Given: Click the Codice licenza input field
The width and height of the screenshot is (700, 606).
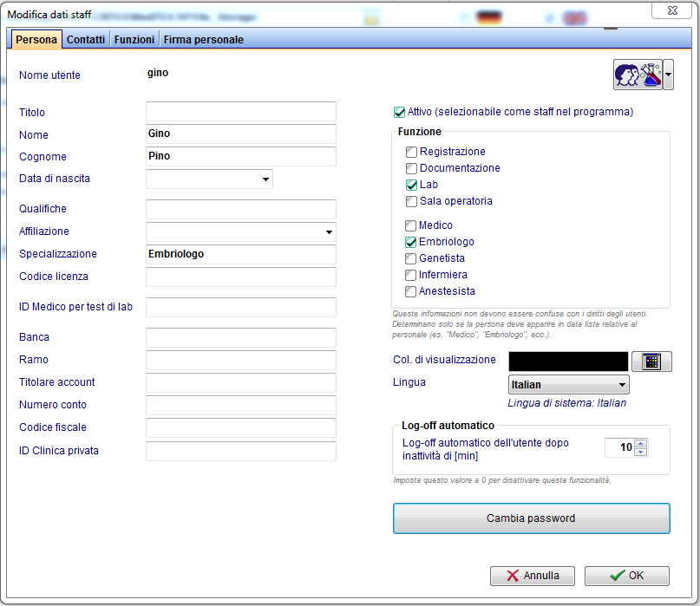Looking at the screenshot, I should click(241, 277).
